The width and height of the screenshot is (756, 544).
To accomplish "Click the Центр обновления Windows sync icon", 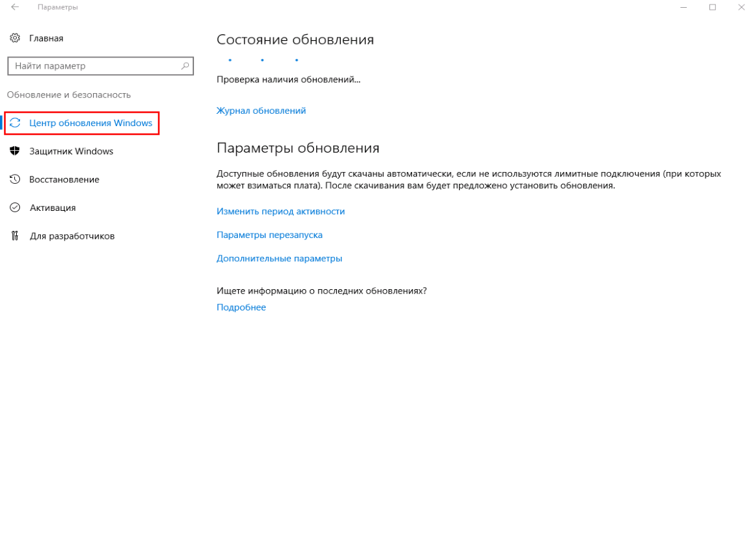I will pos(16,123).
